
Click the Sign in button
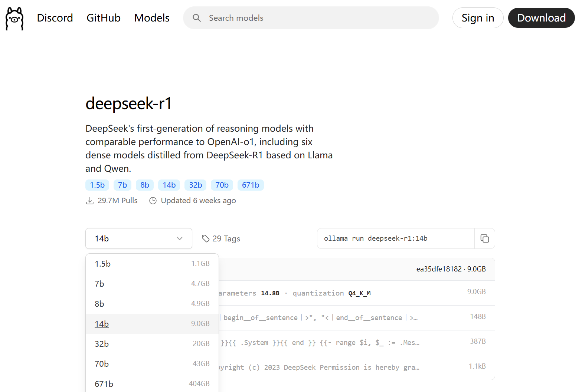click(x=478, y=18)
